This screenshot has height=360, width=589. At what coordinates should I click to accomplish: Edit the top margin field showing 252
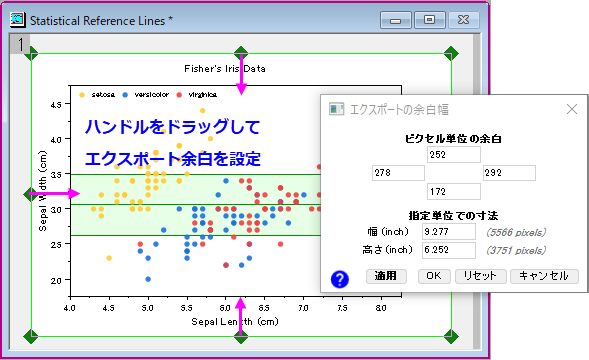(453, 154)
